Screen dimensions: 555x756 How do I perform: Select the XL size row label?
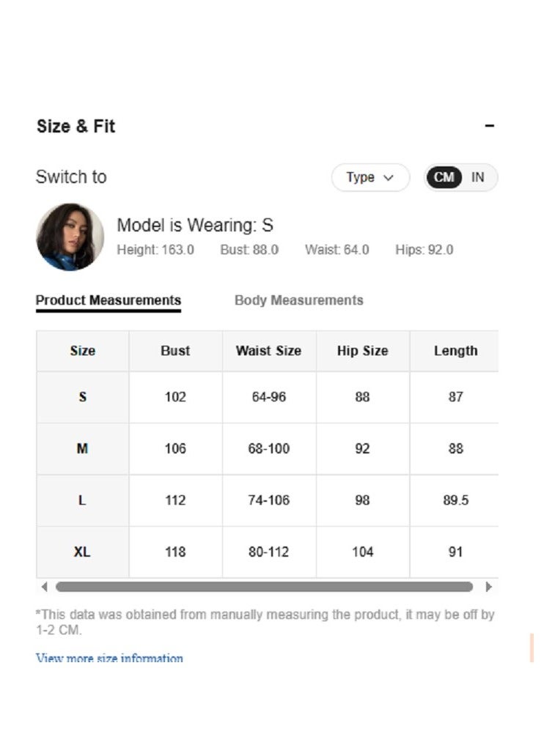[x=83, y=552]
